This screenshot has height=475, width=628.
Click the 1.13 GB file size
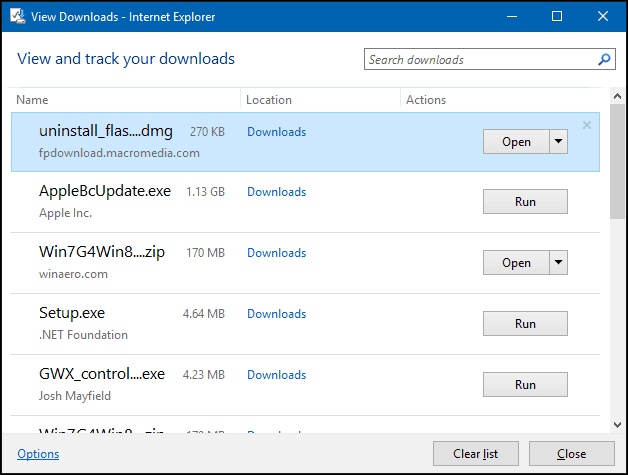pos(205,192)
